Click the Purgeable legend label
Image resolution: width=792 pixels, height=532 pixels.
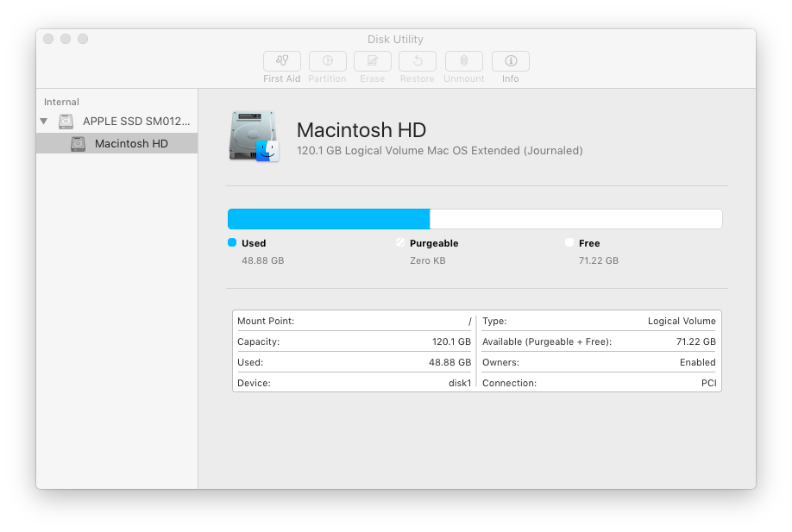tap(434, 243)
